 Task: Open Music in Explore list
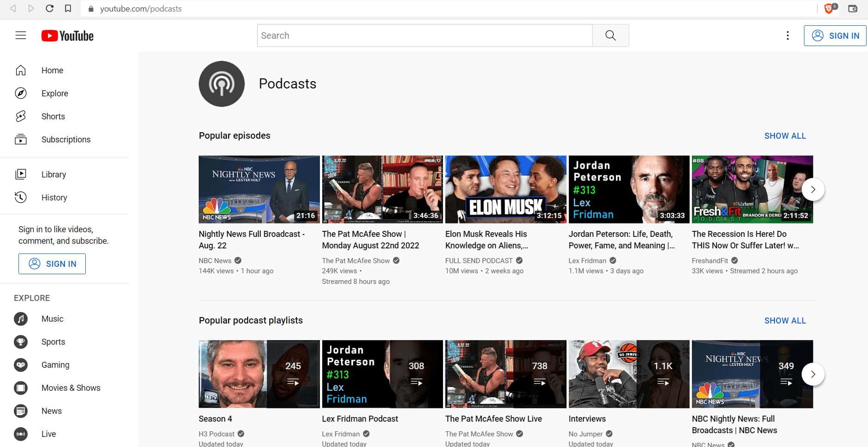point(65,318)
